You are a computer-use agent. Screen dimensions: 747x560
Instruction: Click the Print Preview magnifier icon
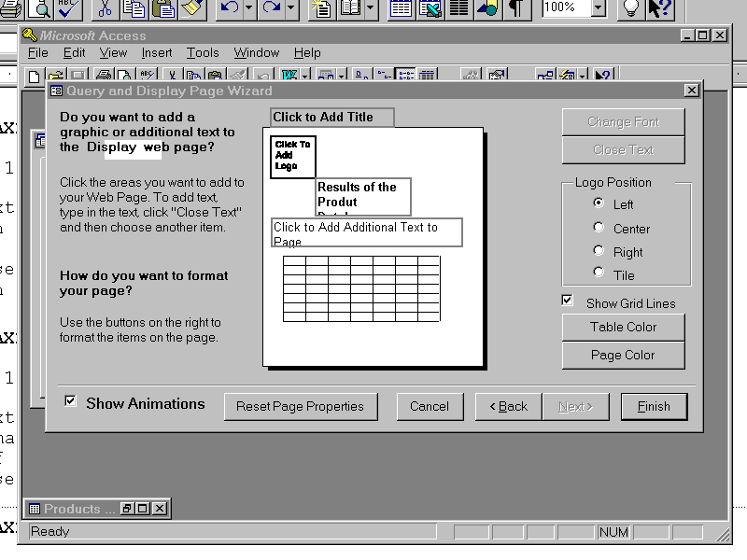(x=39, y=9)
